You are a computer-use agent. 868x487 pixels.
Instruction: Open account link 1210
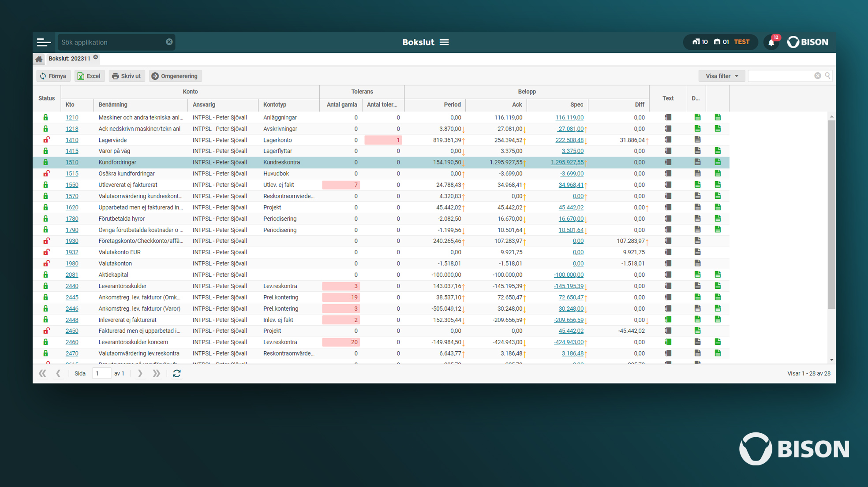pos(72,118)
